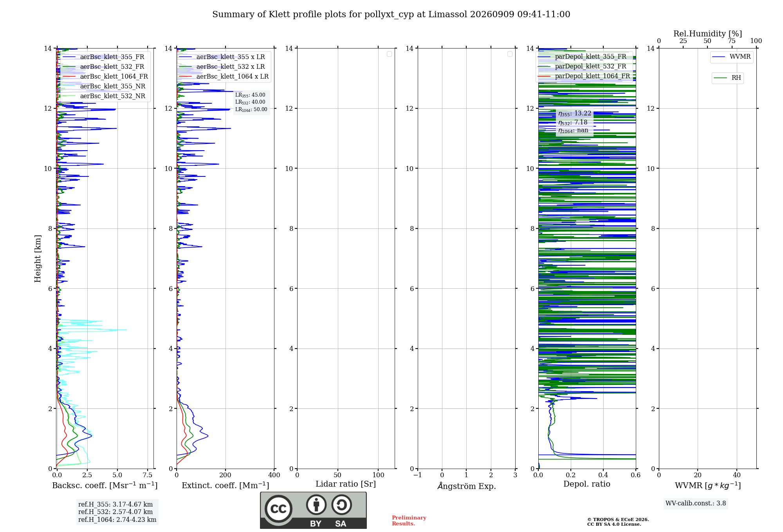Click the 'WVMR [g*kg⁻¹]' axis label
The image size is (783, 532).
point(708,485)
